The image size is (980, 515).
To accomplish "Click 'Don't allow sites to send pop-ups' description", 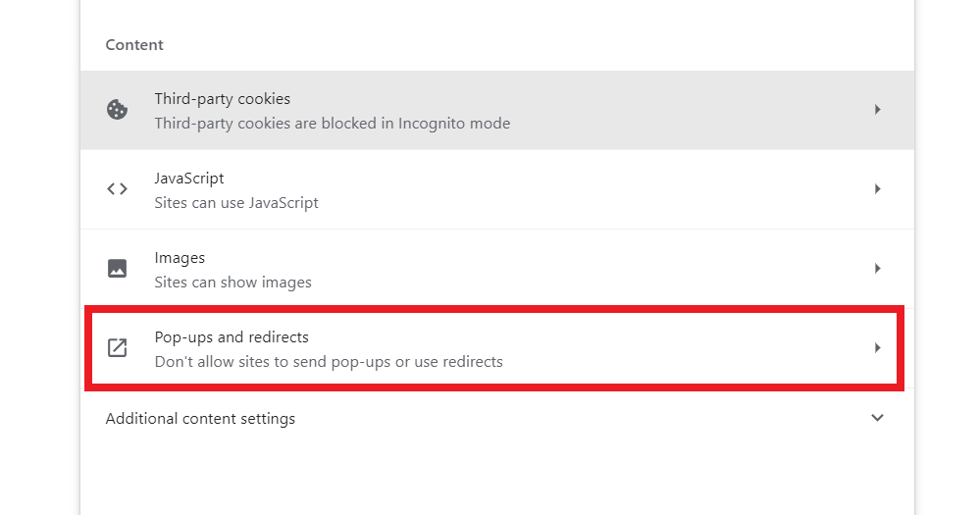I will (329, 362).
